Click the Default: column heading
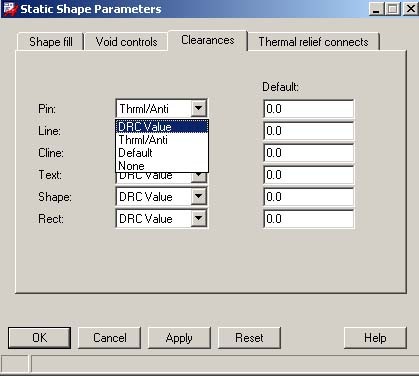This screenshot has height=376, width=419. point(280,87)
